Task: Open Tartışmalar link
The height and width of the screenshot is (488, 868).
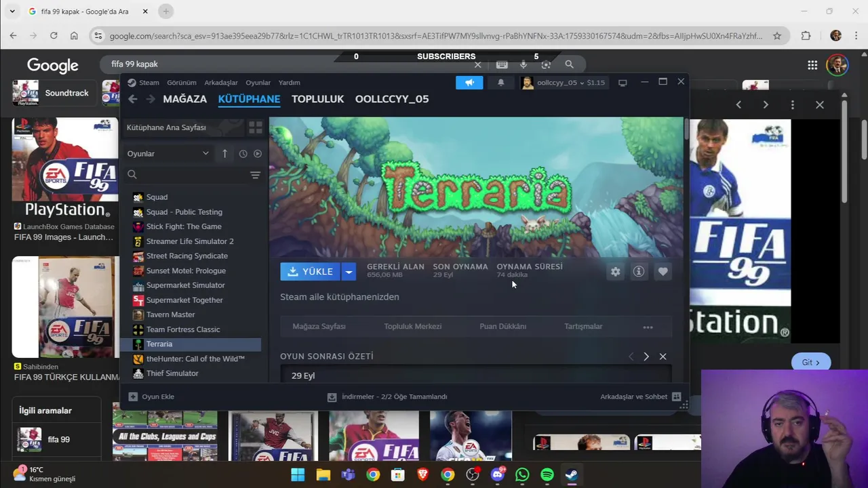Action: [583, 327]
